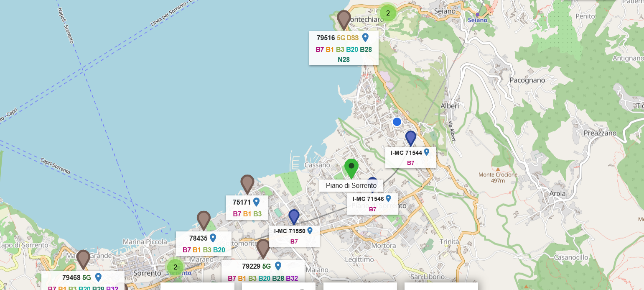
Task: Click the N28 band label under 79516
Action: coord(344,59)
